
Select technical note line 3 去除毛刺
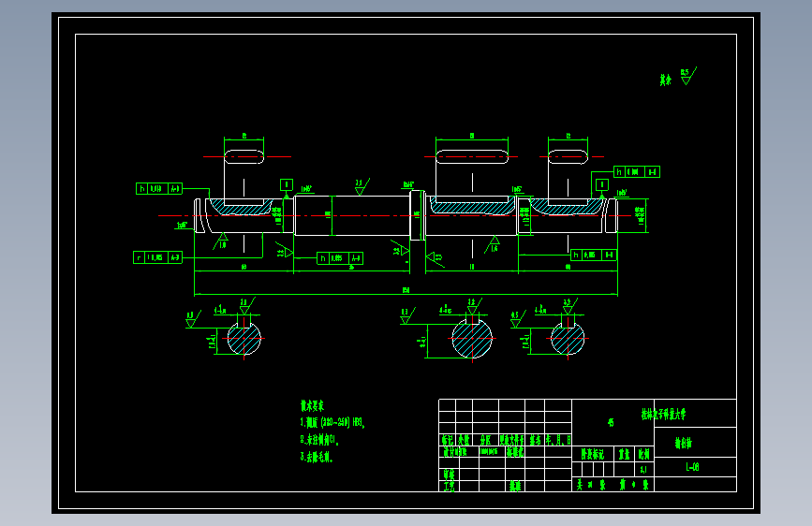click(x=317, y=457)
